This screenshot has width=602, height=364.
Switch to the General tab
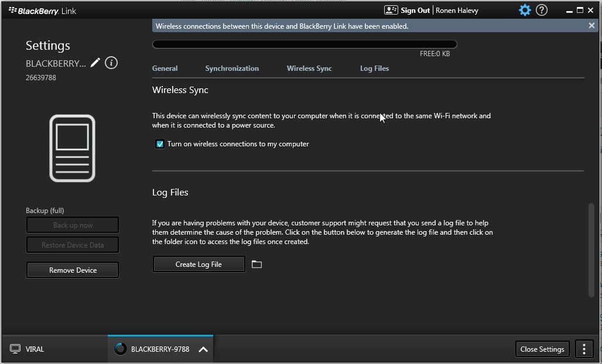coord(165,68)
